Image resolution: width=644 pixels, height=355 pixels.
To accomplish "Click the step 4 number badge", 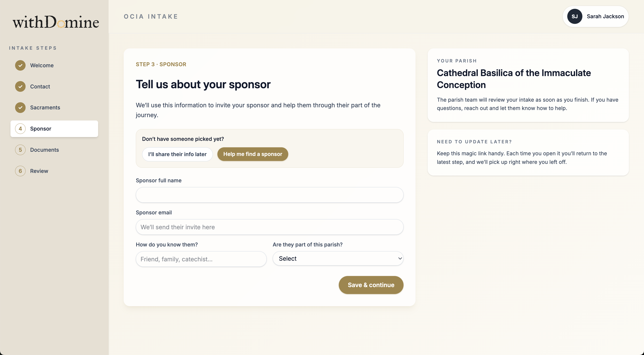I will click(x=20, y=129).
